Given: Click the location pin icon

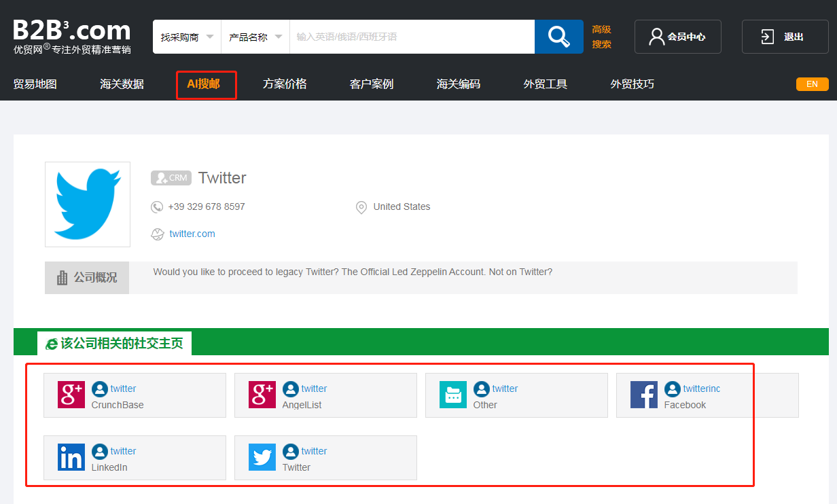Looking at the screenshot, I should pos(361,207).
